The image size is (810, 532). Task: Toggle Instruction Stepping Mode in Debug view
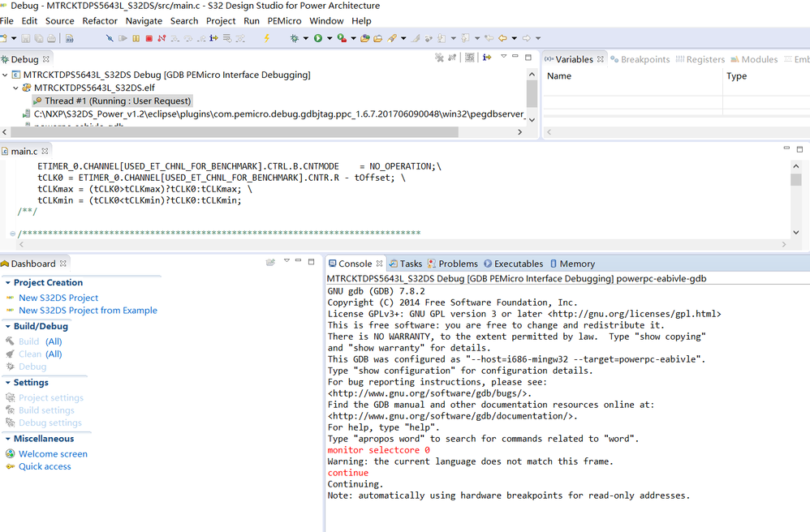[x=487, y=58]
